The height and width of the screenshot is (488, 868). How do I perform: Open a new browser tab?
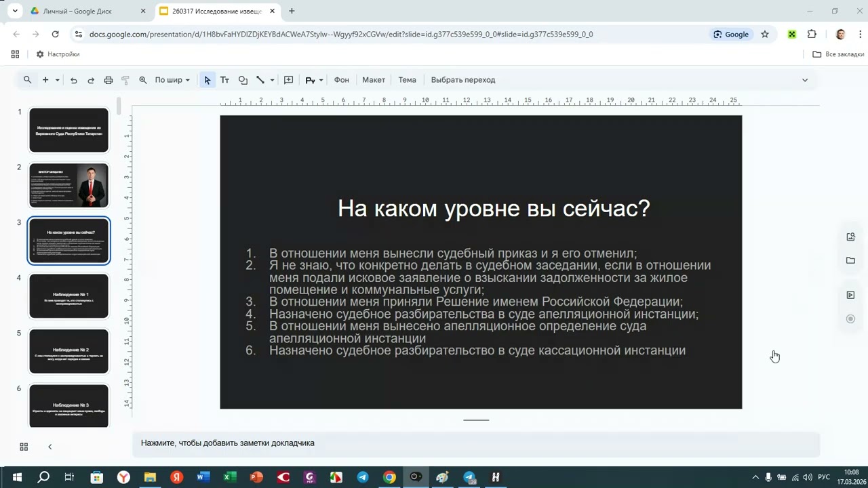coord(292,12)
